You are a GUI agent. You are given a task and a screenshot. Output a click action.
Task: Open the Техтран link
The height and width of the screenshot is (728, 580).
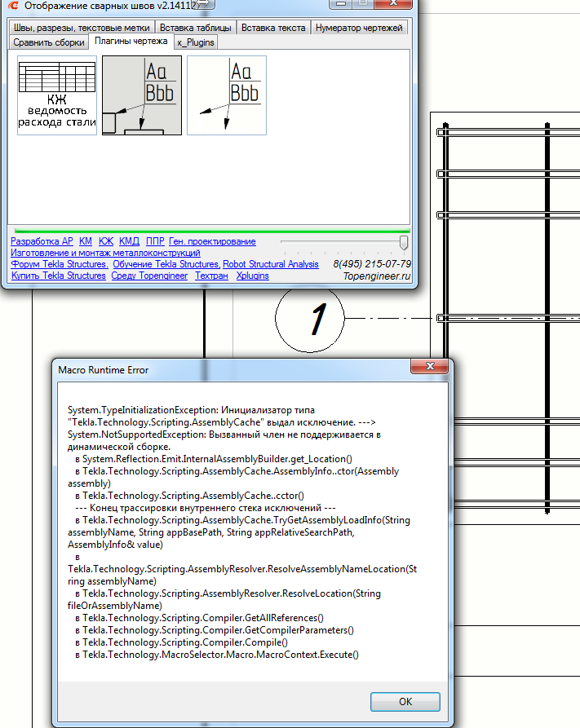click(x=211, y=276)
